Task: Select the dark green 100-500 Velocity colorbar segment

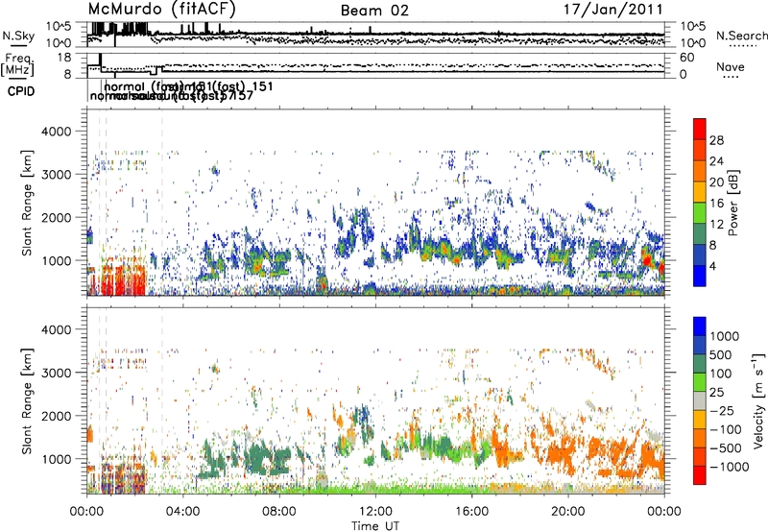Action: coord(700,364)
